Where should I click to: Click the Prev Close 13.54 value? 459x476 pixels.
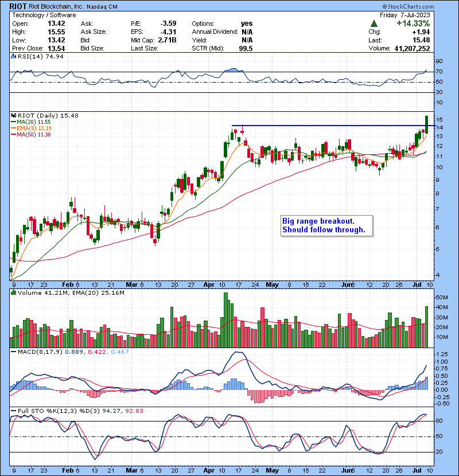(56, 48)
